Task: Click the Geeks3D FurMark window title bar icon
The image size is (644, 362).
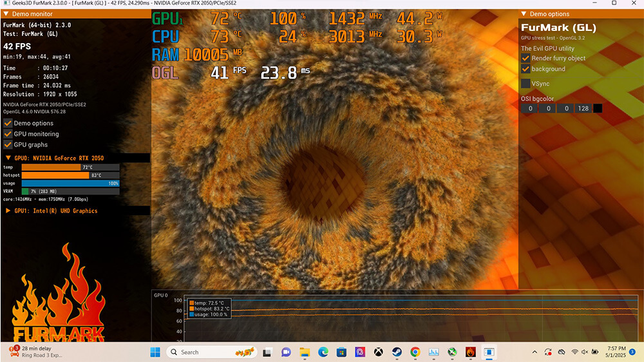Action: 6,3
